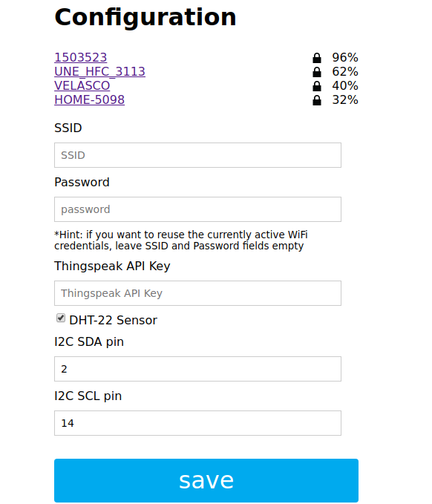Click the lock icon for VELASCO network
432x504 pixels.
(x=317, y=86)
